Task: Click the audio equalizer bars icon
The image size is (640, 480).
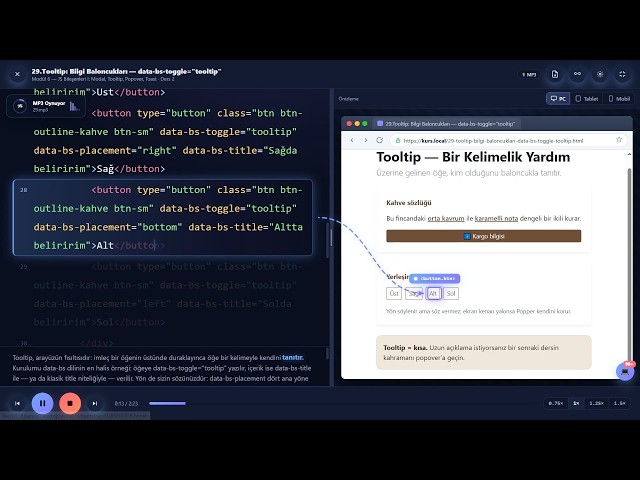Action: pos(74,106)
